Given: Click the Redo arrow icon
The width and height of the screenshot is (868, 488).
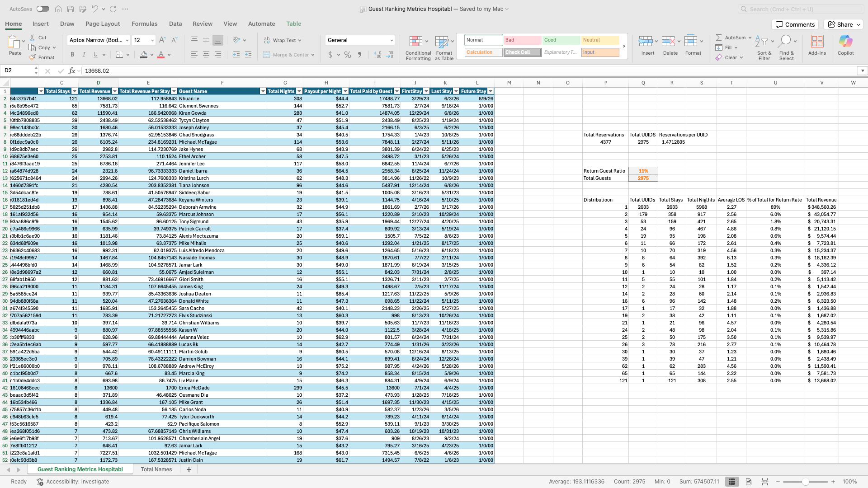Looking at the screenshot, I should 113,9.
